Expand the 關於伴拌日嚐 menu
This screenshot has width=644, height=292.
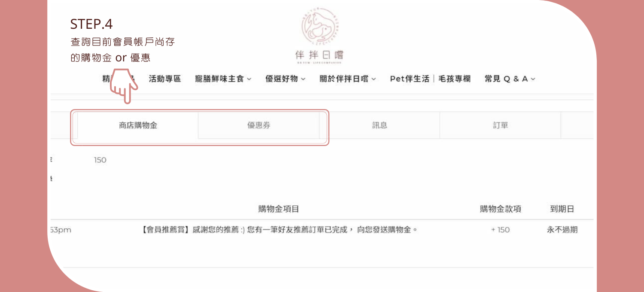pyautogui.click(x=347, y=79)
